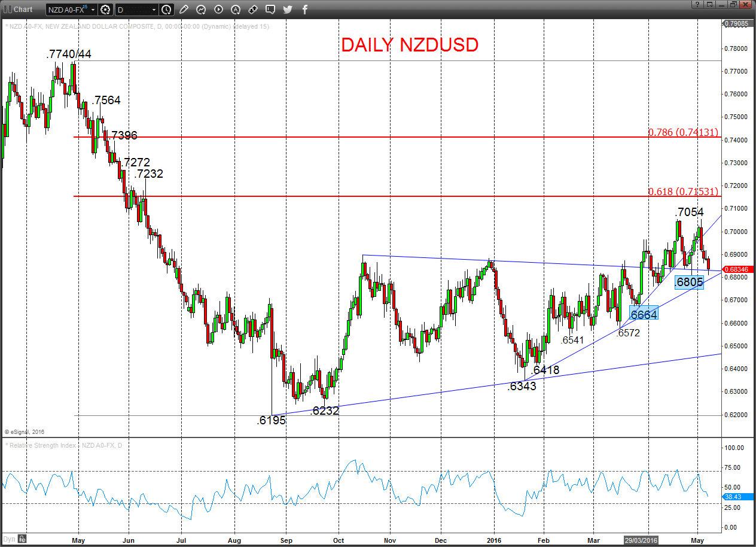The image size is (756, 547).
Task: Close the chart window
Action: 746,4
